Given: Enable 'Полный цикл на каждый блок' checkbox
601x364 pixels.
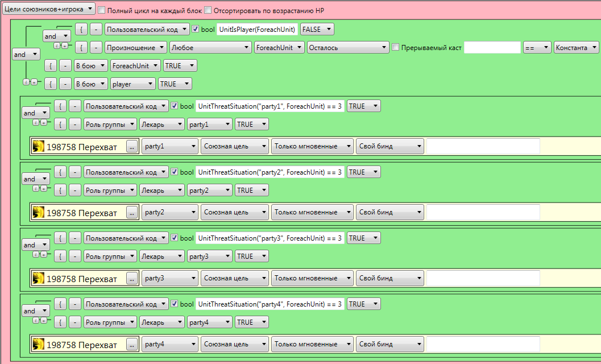Looking at the screenshot, I should (102, 10).
